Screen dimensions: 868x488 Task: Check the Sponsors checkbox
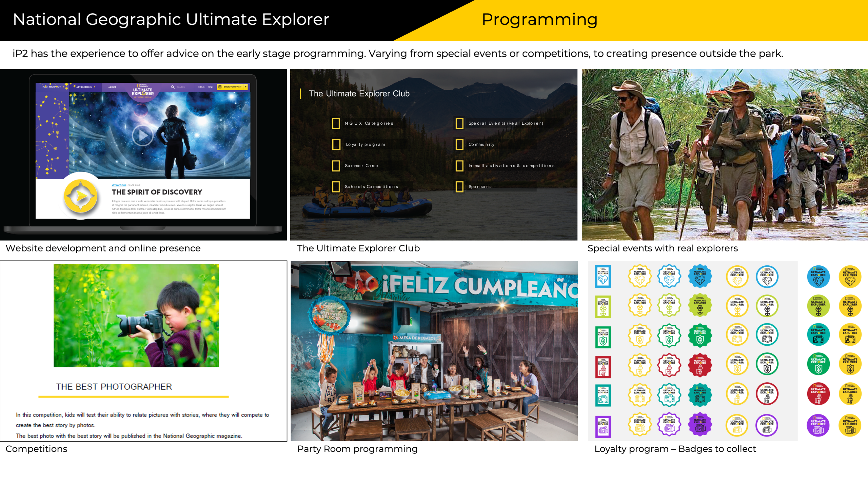coord(459,187)
